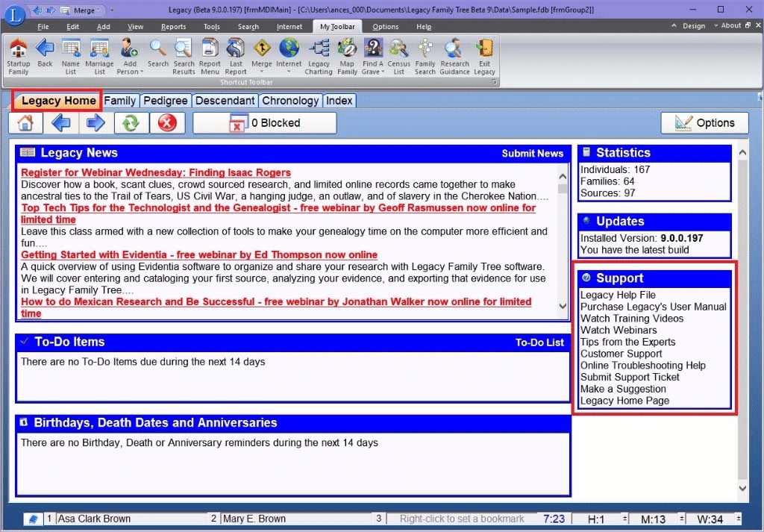Open the Find A Grave dropdown arrow
Image resolution: width=764 pixels, height=532 pixels.
pos(383,72)
